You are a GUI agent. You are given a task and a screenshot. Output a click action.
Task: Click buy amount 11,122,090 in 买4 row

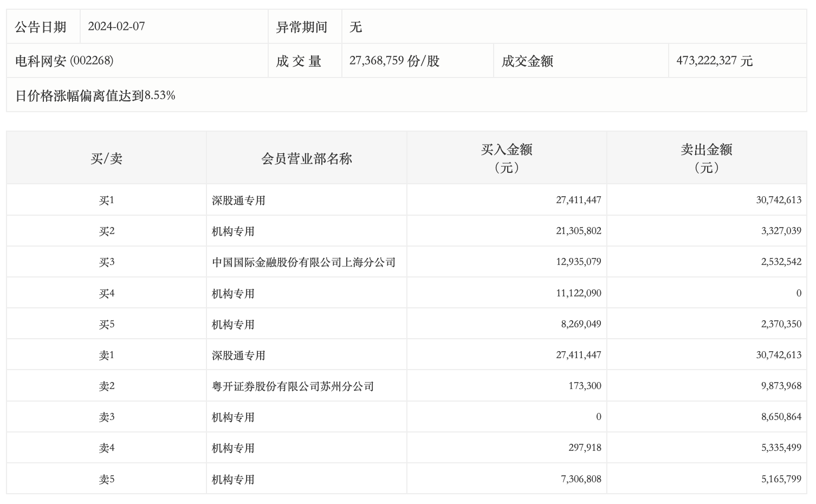(578, 293)
